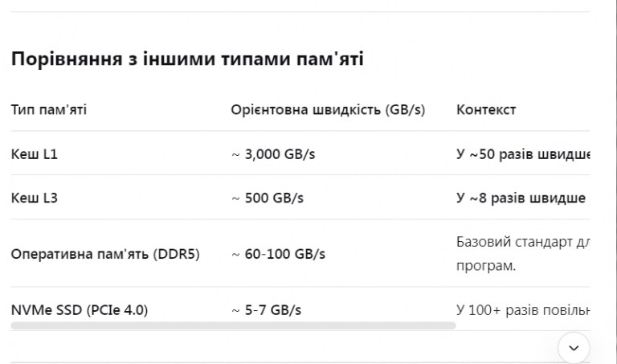617x364 pixels.
Task: Select the '~ 3,000 GB/s' speed cell
Action: [273, 153]
